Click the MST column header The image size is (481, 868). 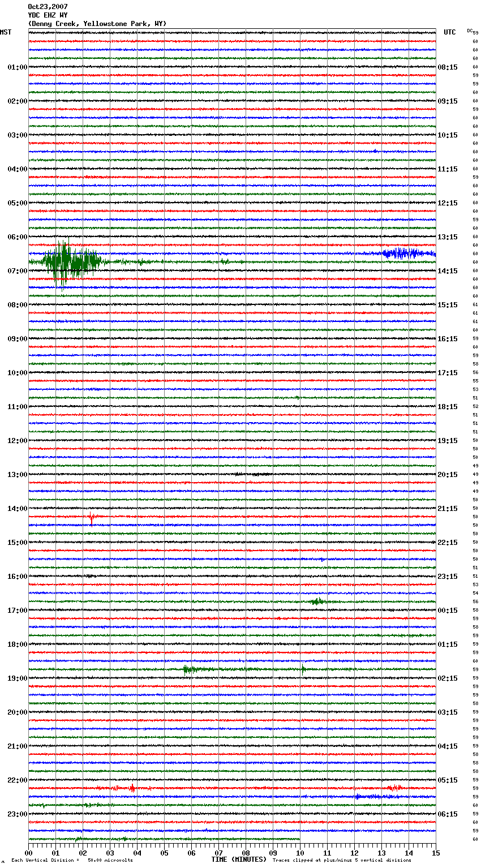tap(6, 32)
